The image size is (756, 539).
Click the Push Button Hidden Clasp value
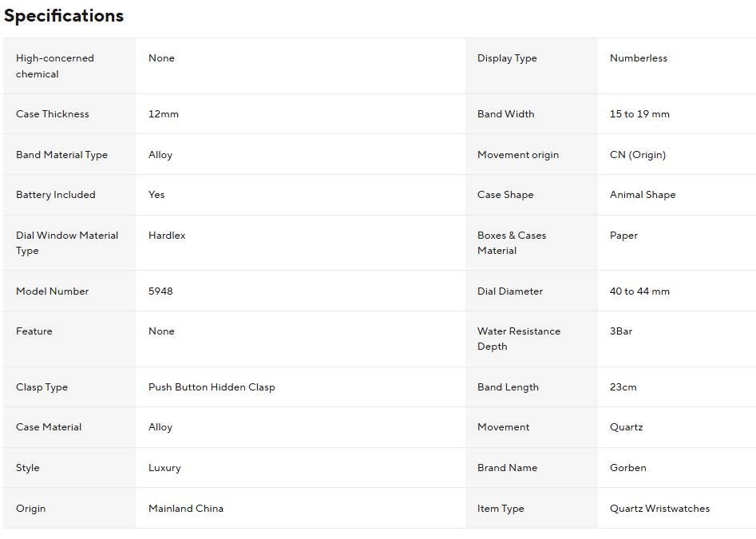[212, 387]
